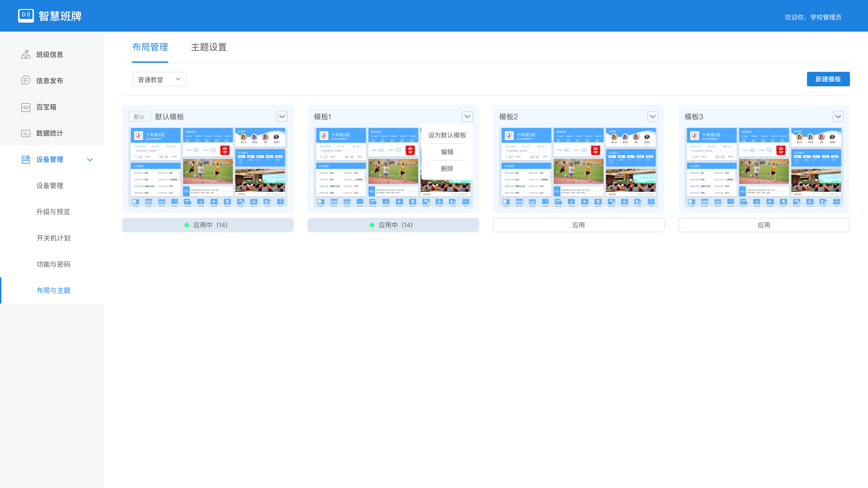Screen dimensions: 868x488
Task: Go to 升级与预览 in the sidebar
Action: coord(53,212)
